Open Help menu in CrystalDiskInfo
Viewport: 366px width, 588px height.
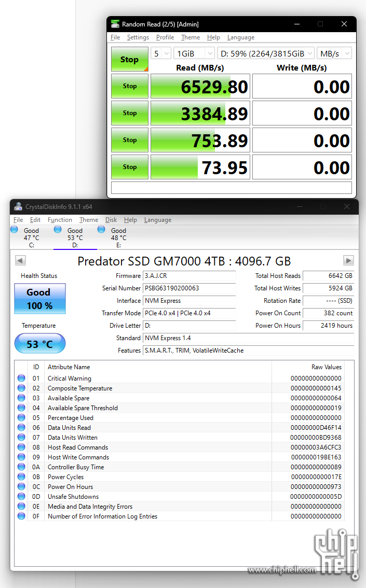pos(130,220)
